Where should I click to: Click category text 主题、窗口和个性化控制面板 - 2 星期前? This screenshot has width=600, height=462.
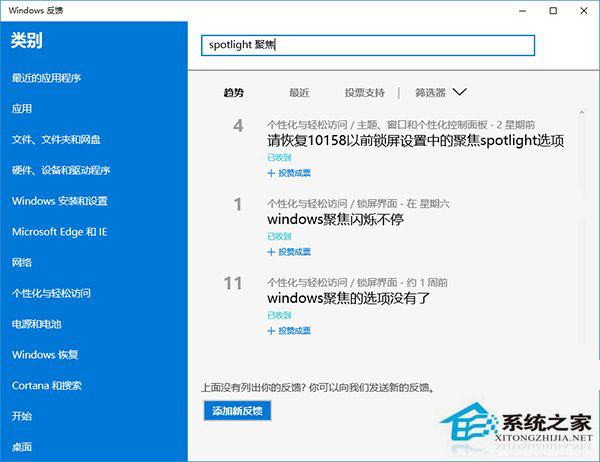446,125
